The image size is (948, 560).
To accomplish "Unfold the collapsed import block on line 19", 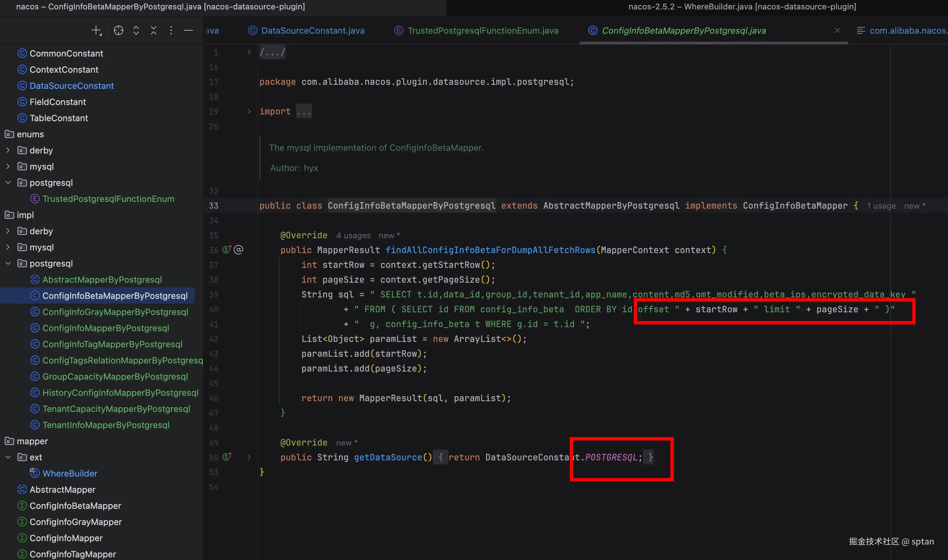I will tap(249, 111).
